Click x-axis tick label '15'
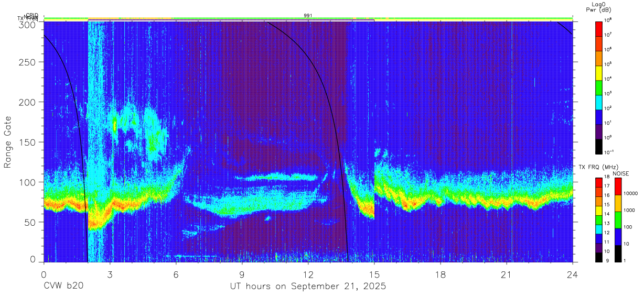 374,274
